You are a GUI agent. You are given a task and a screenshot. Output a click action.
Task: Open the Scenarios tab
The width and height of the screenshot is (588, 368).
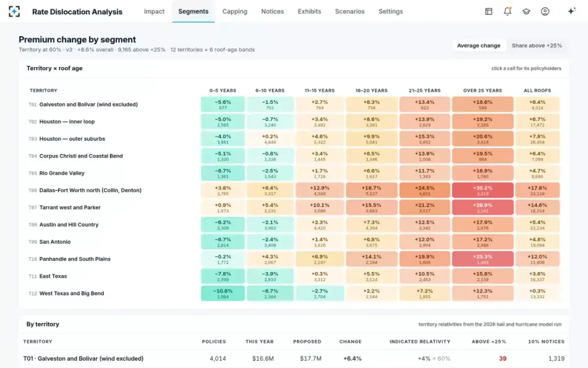coord(350,11)
